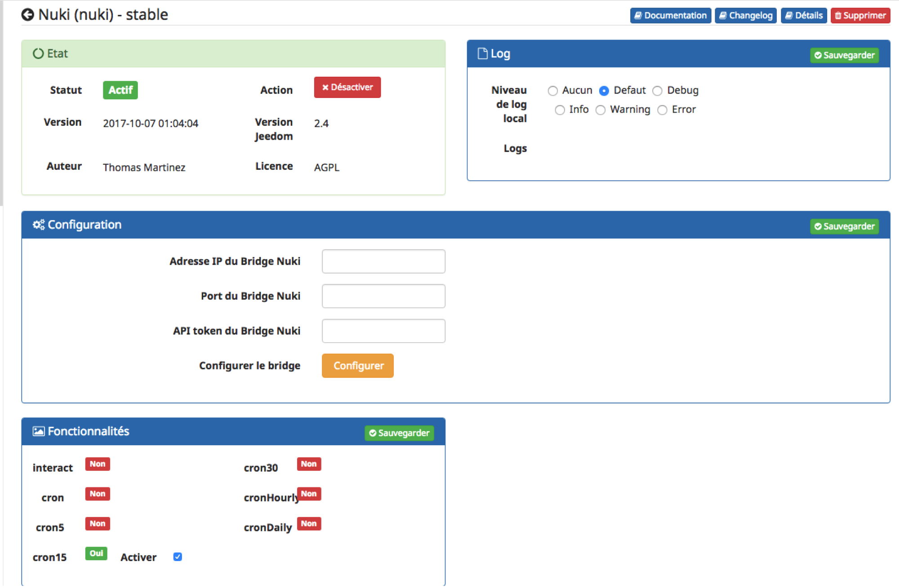Save Fonctionnalités with Sauvegarder
899x588 pixels.
(x=399, y=433)
